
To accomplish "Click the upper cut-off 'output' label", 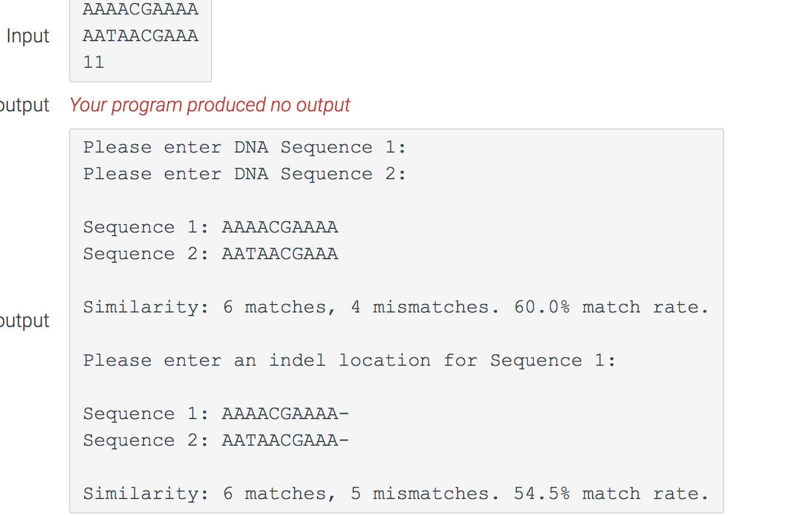I will (x=24, y=105).
